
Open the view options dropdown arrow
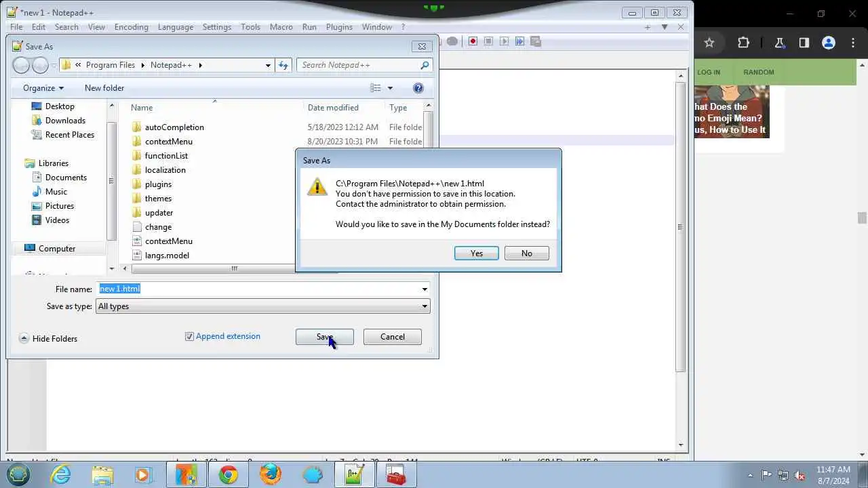390,88
